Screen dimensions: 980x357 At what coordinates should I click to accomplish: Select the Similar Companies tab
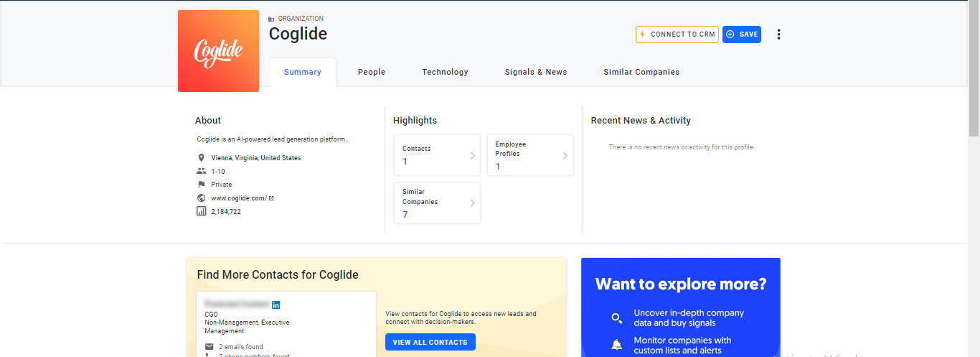click(641, 72)
